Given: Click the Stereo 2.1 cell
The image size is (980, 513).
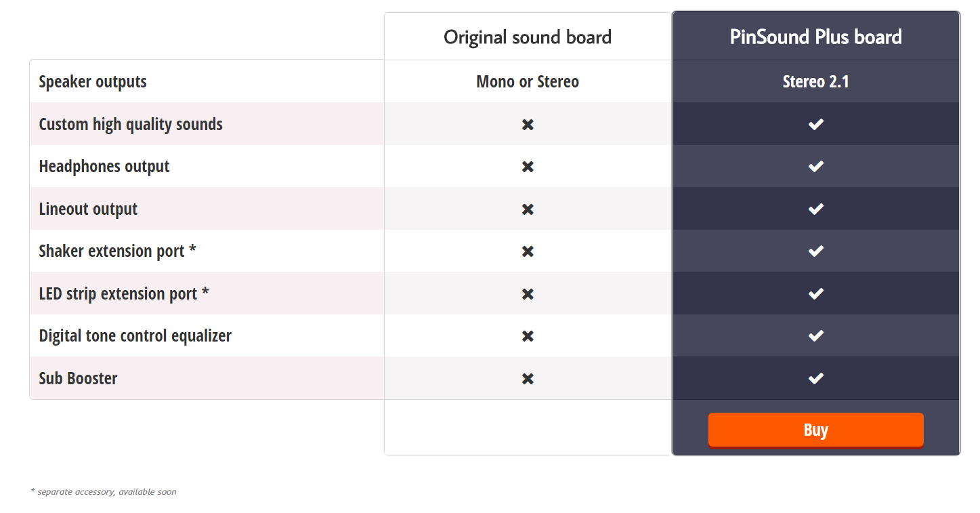Looking at the screenshot, I should pos(815,82).
